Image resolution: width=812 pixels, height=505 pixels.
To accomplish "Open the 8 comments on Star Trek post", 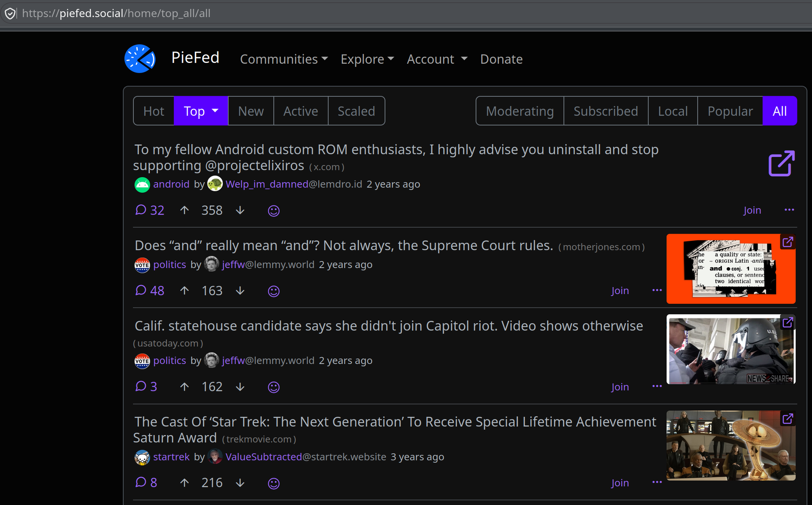I will point(146,483).
